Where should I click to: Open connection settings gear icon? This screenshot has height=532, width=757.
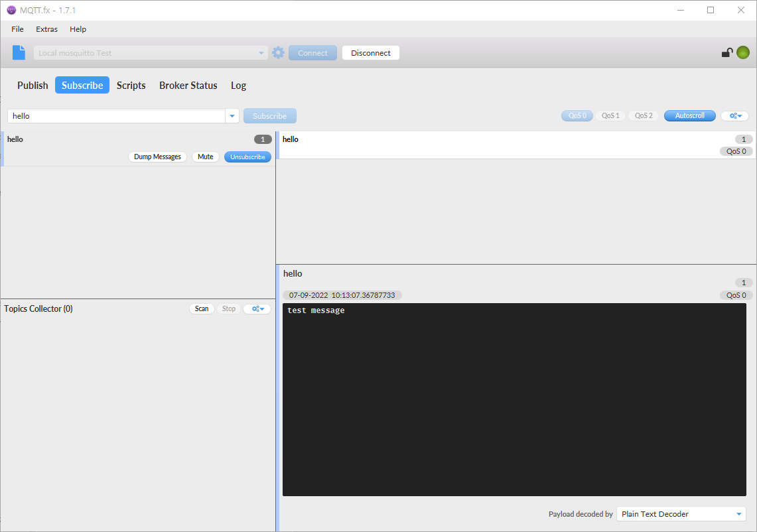(278, 52)
